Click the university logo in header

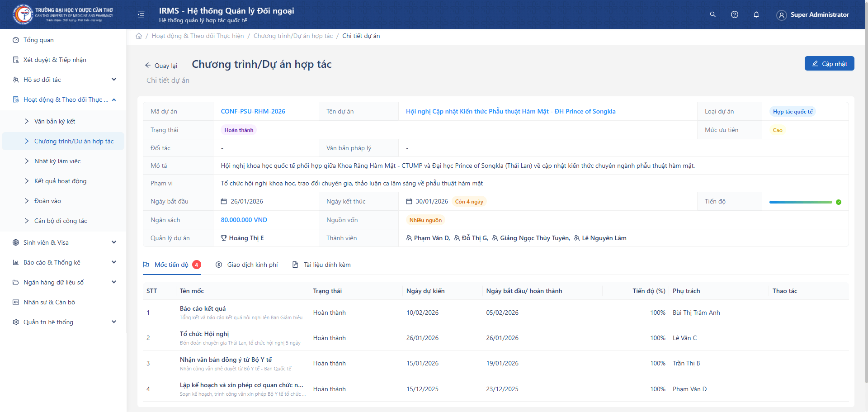[x=23, y=14]
